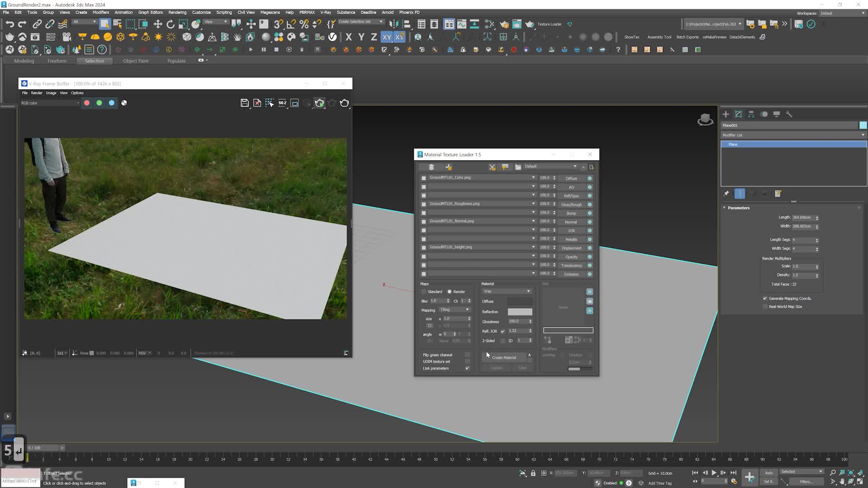The height and width of the screenshot is (488, 868).
Task: Click the teapot render icon in toolbar
Action: 529,24
